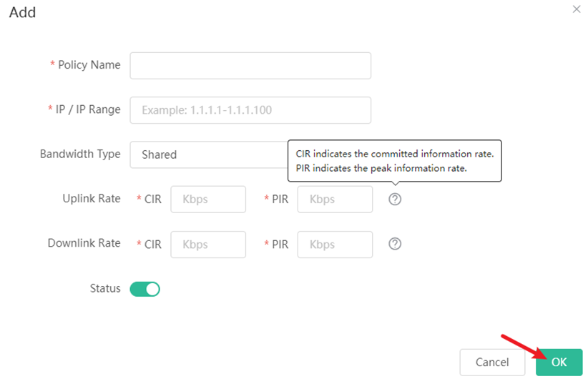Confirm the policy with the OK button
Image resolution: width=588 pixels, height=379 pixels.
559,363
